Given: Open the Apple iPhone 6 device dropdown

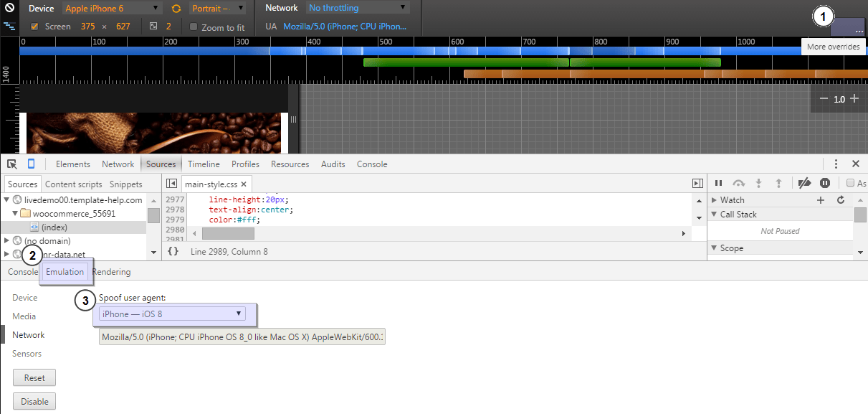Looking at the screenshot, I should (113, 9).
